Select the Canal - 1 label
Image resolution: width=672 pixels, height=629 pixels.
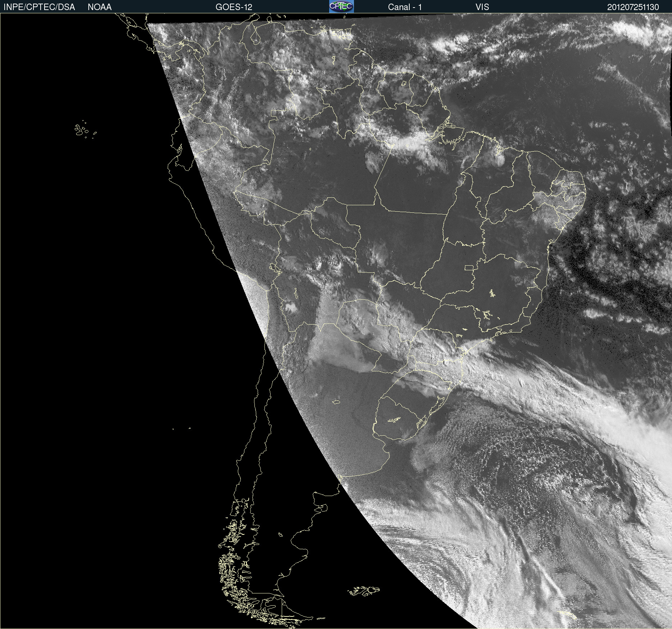[405, 7]
